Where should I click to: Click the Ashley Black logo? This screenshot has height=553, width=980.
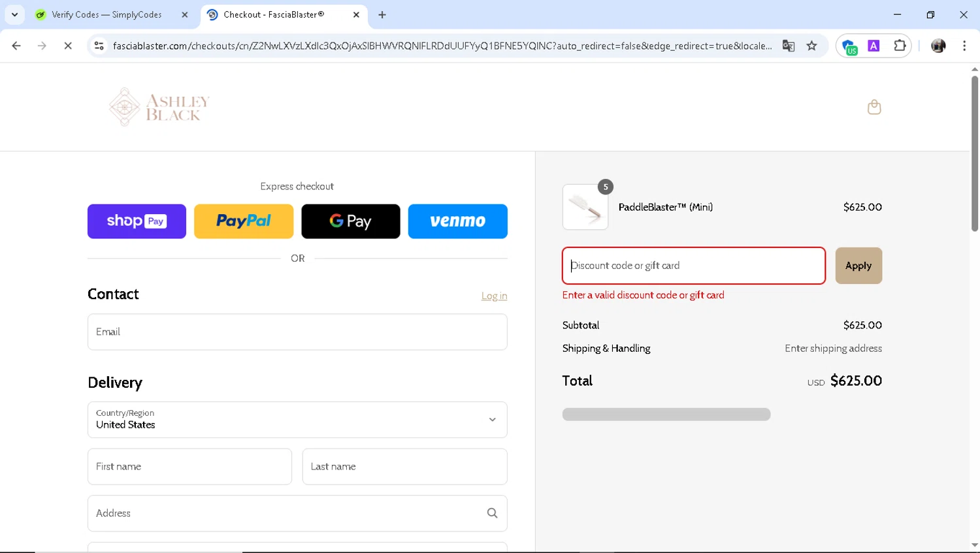tap(159, 107)
